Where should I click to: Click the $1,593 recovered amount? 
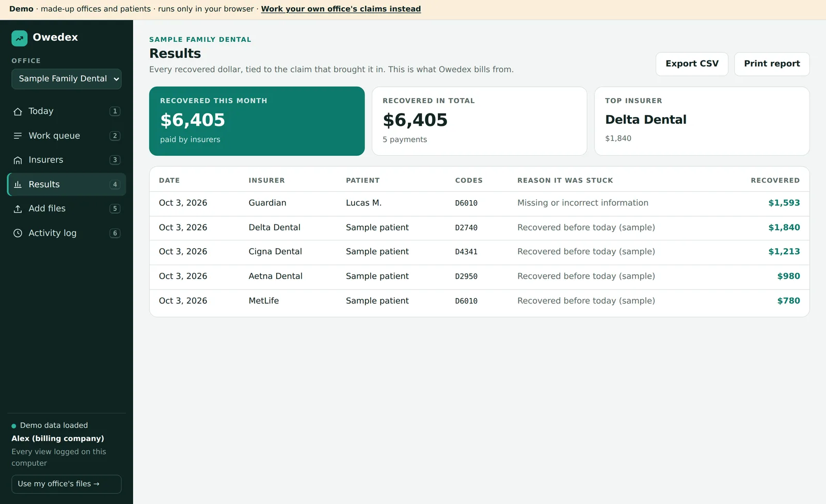[x=784, y=203]
